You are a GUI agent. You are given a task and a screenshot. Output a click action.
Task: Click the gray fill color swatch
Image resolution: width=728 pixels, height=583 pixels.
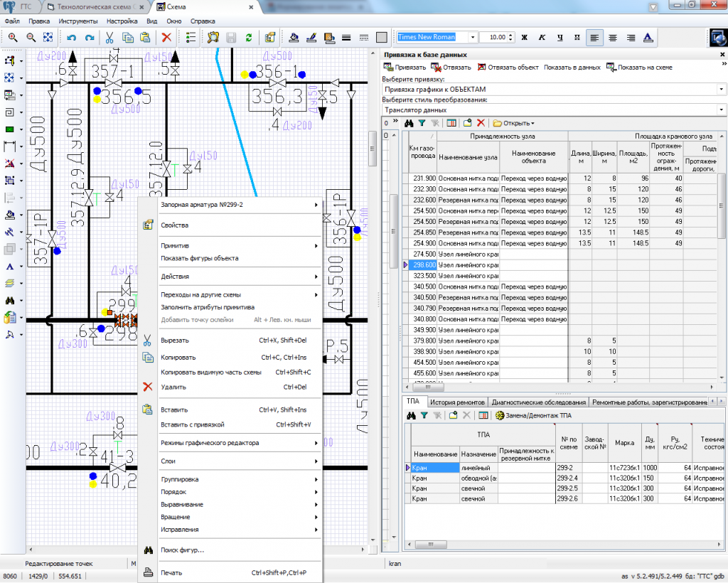coord(382,38)
